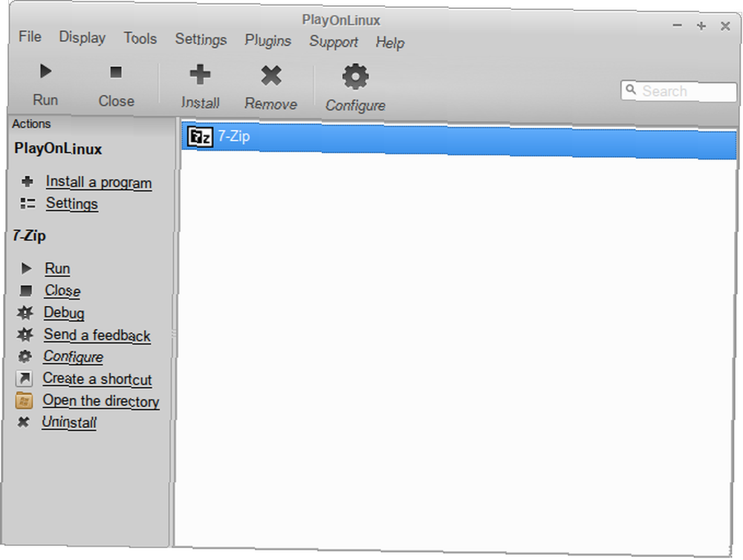The image size is (743, 560).
Task: Open the Plugins menu
Action: tap(267, 41)
